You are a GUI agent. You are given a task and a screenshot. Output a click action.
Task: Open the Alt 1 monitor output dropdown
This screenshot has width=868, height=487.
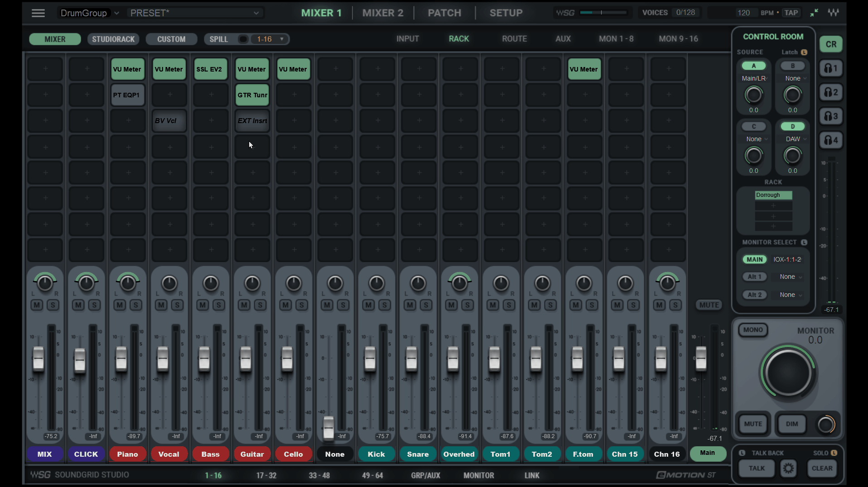coord(791,277)
